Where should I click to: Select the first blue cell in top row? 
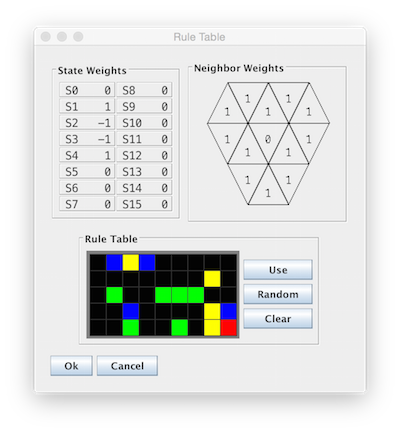click(114, 262)
